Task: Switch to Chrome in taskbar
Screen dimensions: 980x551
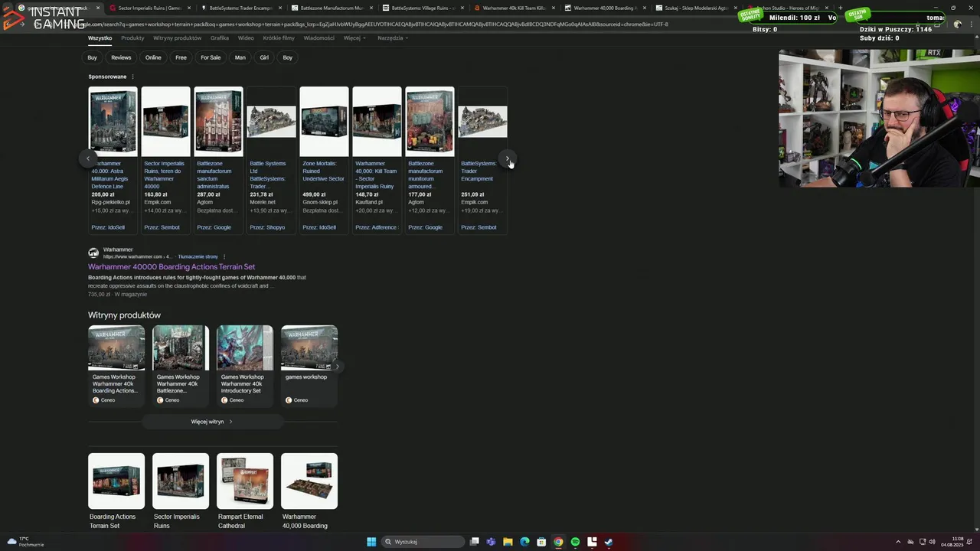Action: (x=558, y=542)
